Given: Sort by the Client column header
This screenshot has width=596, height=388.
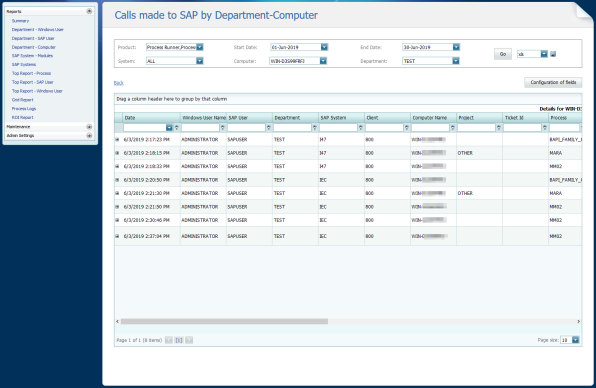Looking at the screenshot, I should (x=387, y=118).
